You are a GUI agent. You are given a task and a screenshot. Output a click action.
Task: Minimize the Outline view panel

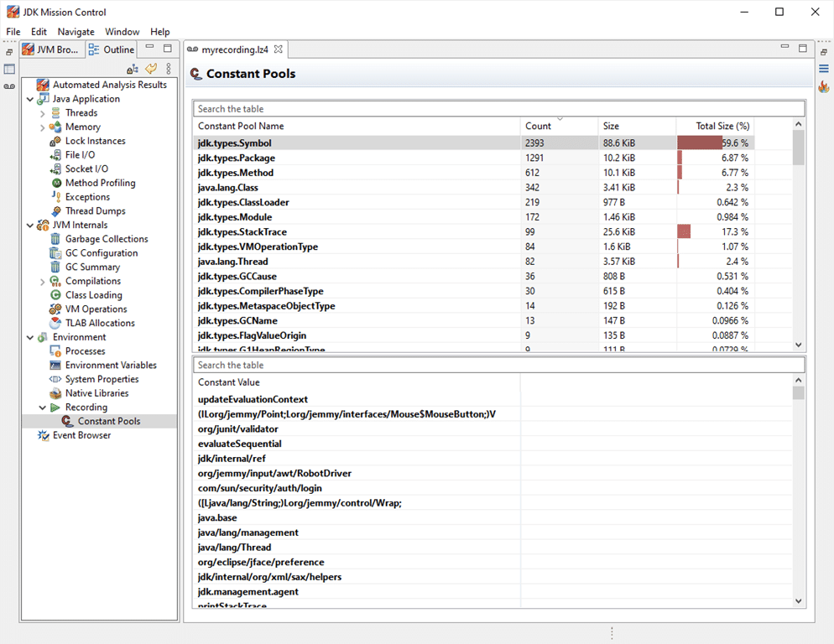pyautogui.click(x=150, y=48)
